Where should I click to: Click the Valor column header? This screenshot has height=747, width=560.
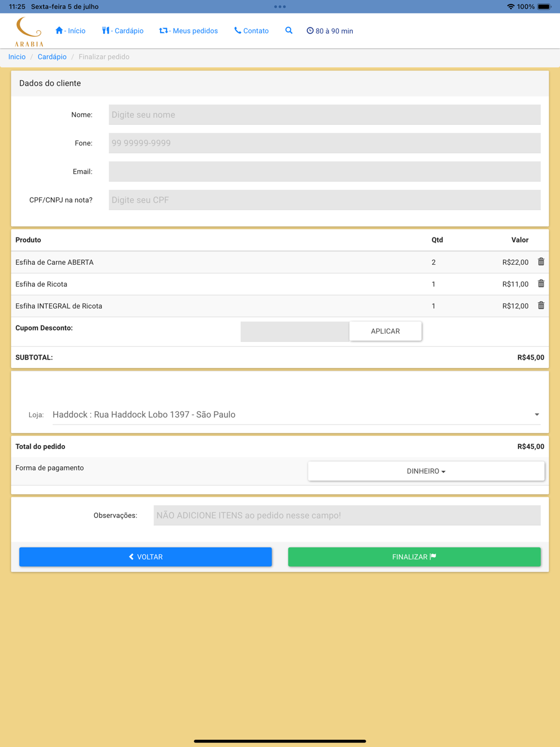pyautogui.click(x=520, y=240)
